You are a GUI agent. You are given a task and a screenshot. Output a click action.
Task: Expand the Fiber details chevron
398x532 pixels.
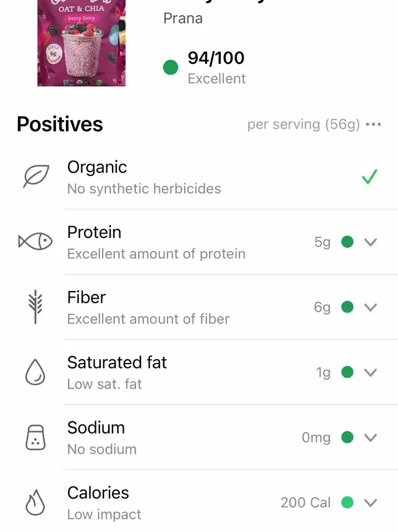[x=371, y=308]
